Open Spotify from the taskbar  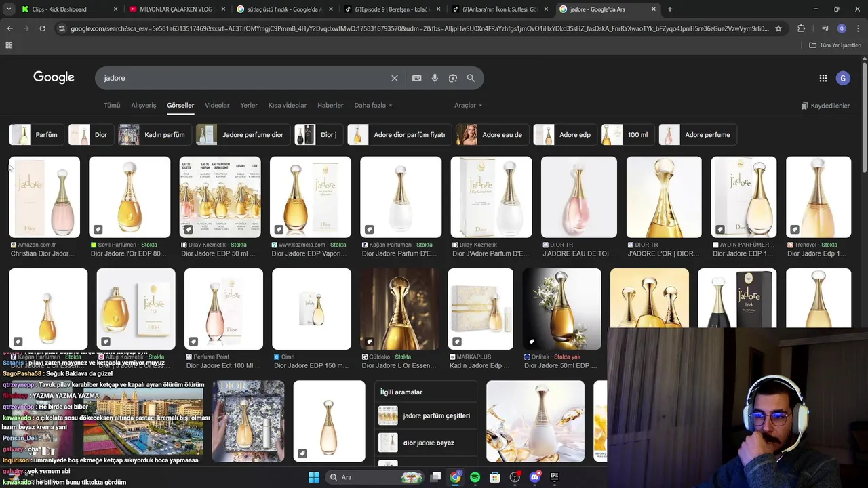[475, 477]
